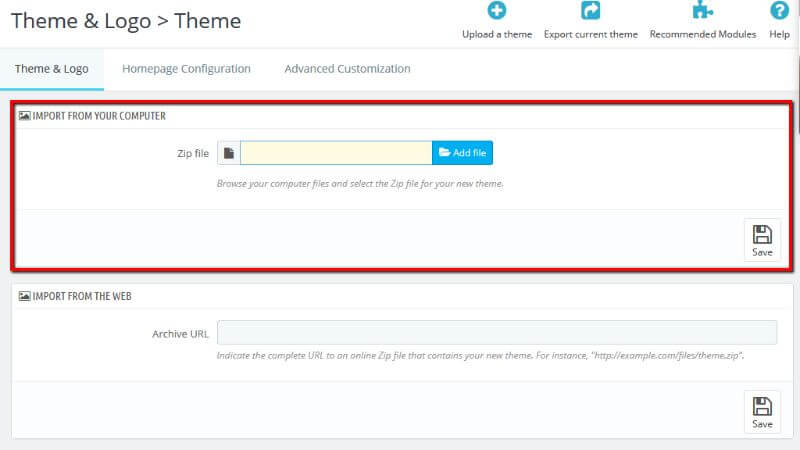The height and width of the screenshot is (450, 800).
Task: Click the Export current theme icon
Action: pos(590,10)
